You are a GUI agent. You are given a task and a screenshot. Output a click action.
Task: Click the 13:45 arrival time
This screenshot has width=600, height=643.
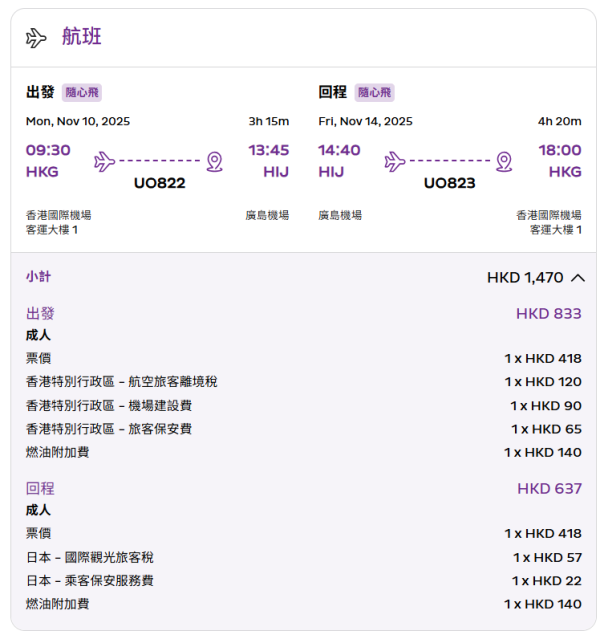[x=269, y=150]
